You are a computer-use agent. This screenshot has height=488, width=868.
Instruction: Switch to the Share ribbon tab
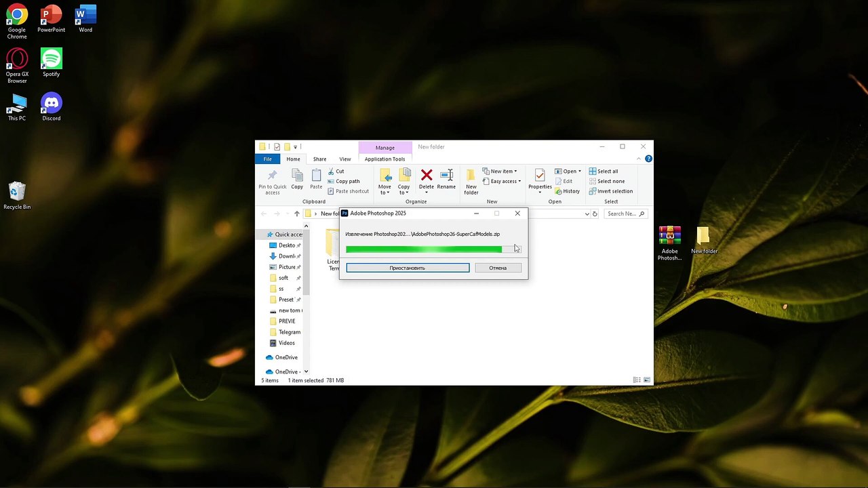(319, 159)
